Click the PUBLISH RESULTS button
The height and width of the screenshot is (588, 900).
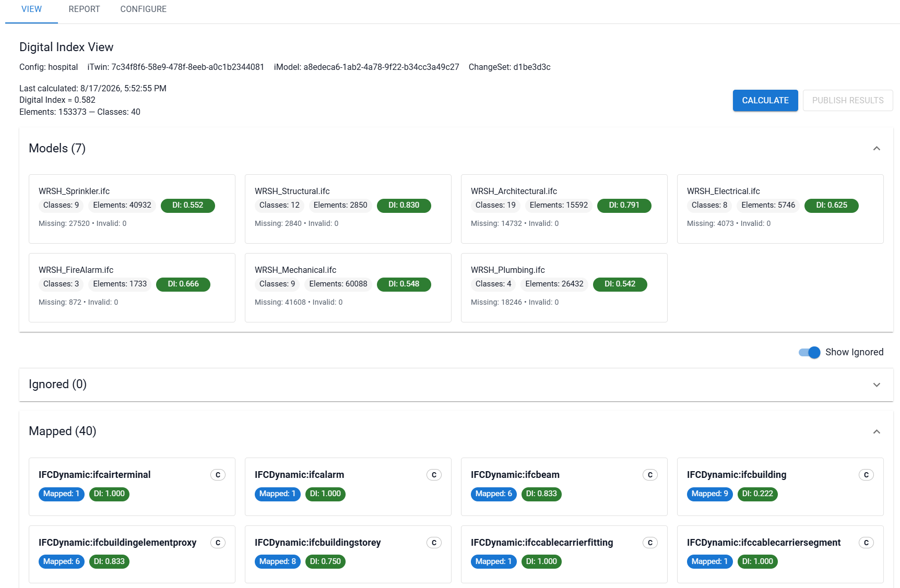pyautogui.click(x=848, y=100)
